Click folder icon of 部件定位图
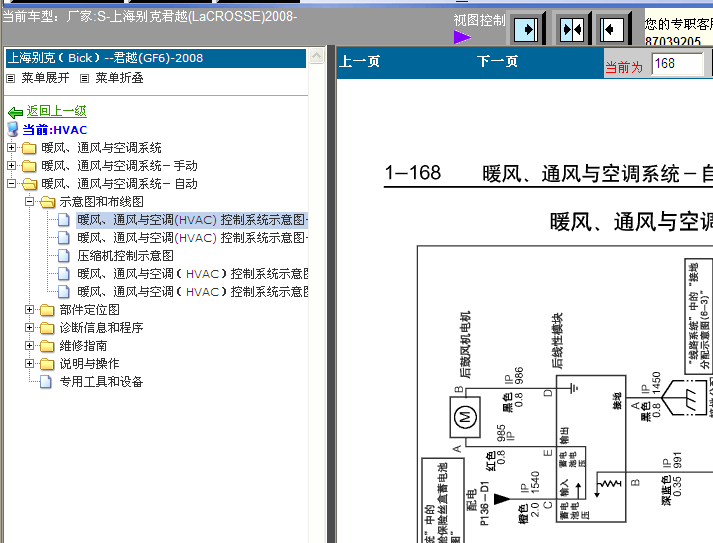 pyautogui.click(x=47, y=310)
